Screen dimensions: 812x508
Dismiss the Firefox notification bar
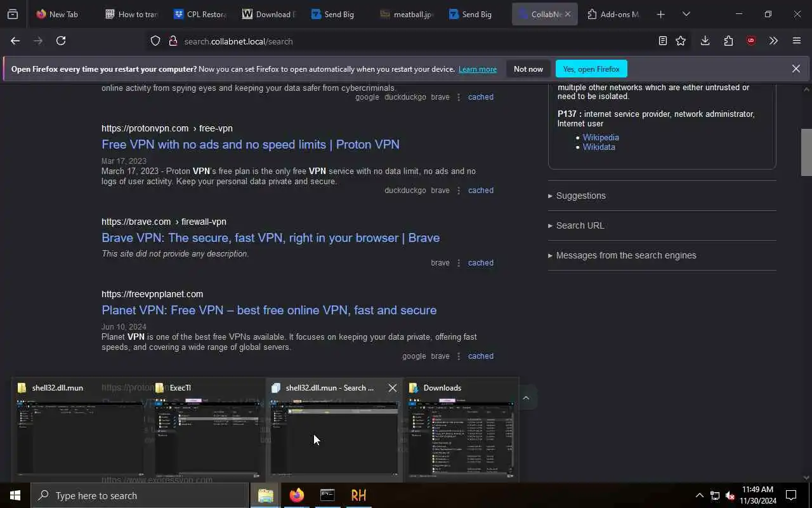(x=796, y=69)
